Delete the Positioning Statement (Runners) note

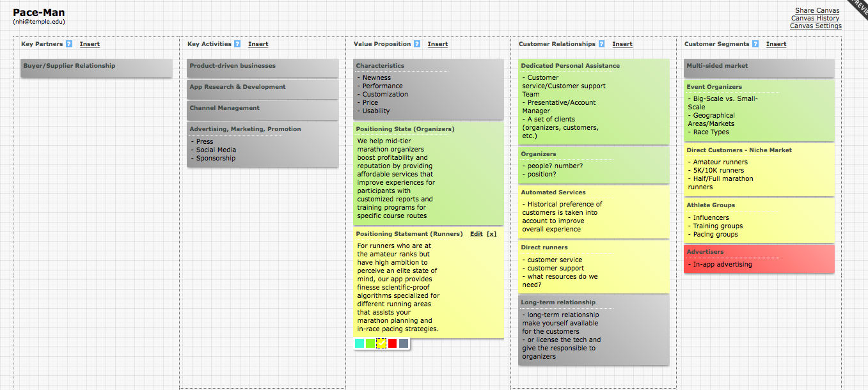click(491, 234)
